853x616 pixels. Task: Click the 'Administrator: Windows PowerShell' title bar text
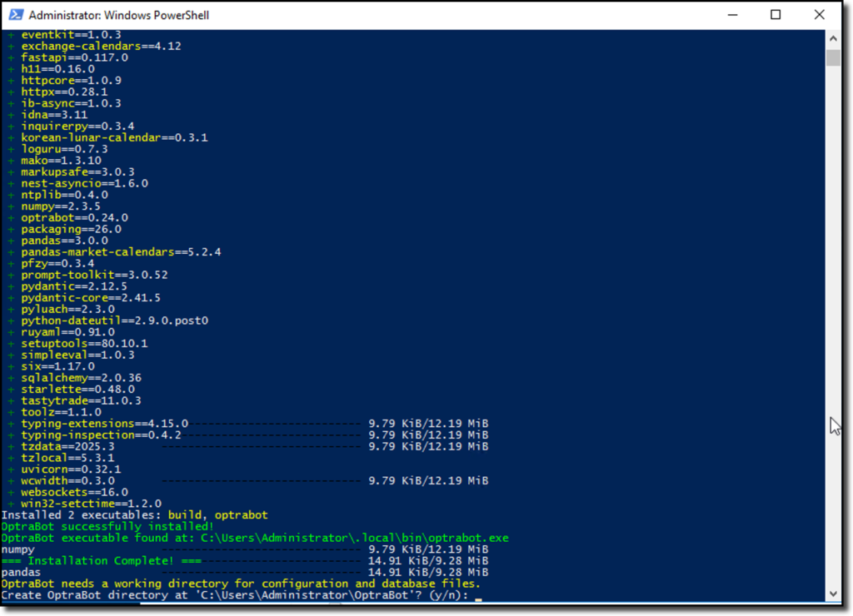[x=119, y=15]
